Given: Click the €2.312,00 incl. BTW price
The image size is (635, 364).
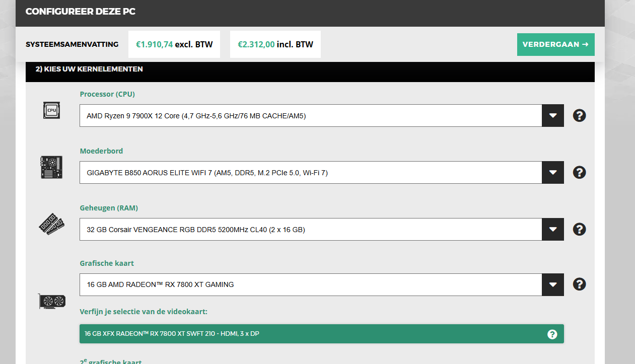Looking at the screenshot, I should [275, 44].
